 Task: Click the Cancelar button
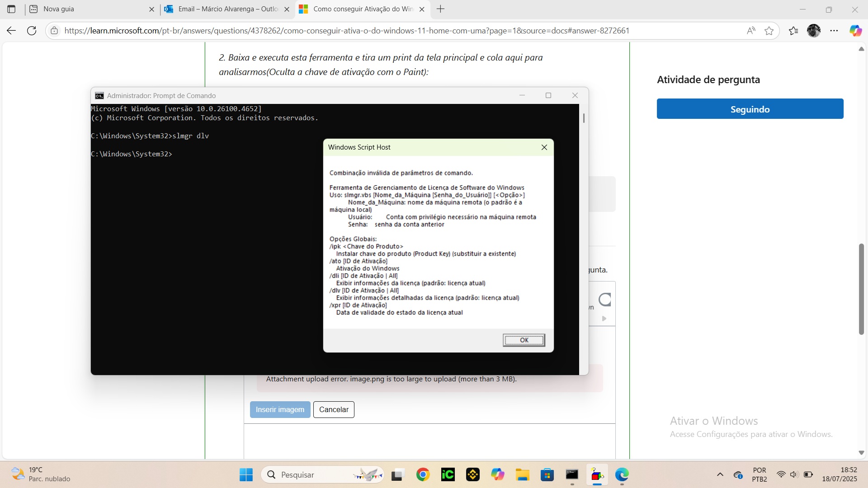[334, 409]
